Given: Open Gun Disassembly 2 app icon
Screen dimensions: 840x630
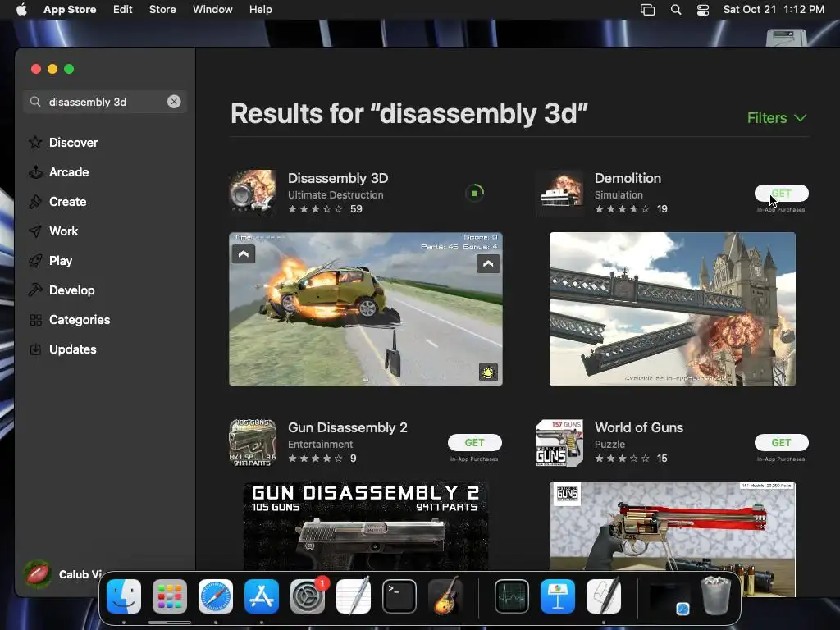Looking at the screenshot, I should 253,442.
